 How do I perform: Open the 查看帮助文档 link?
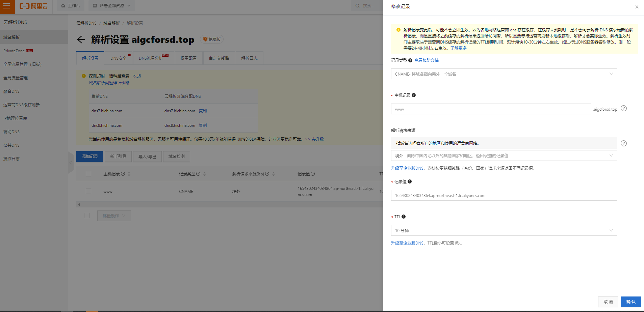427,60
